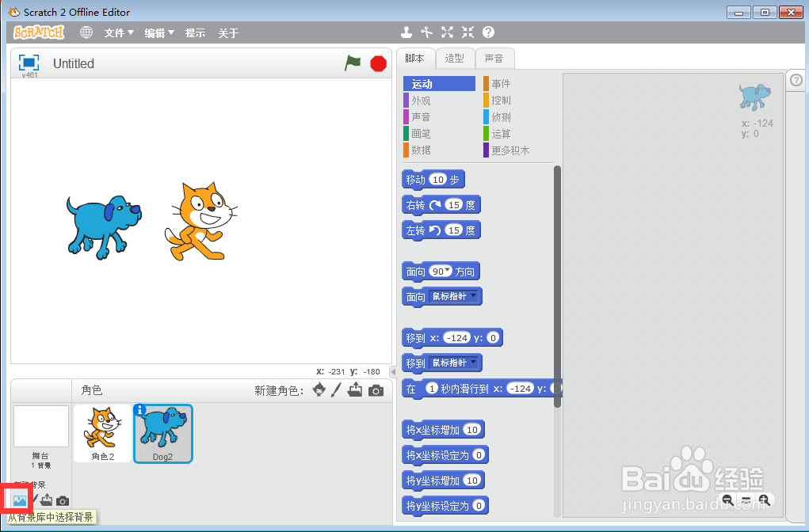Open the help tips question mark panel

(796, 81)
